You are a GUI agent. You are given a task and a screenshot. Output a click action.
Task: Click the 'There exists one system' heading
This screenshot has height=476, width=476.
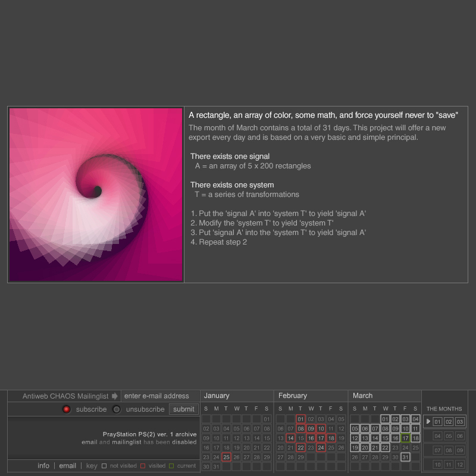[x=232, y=185]
